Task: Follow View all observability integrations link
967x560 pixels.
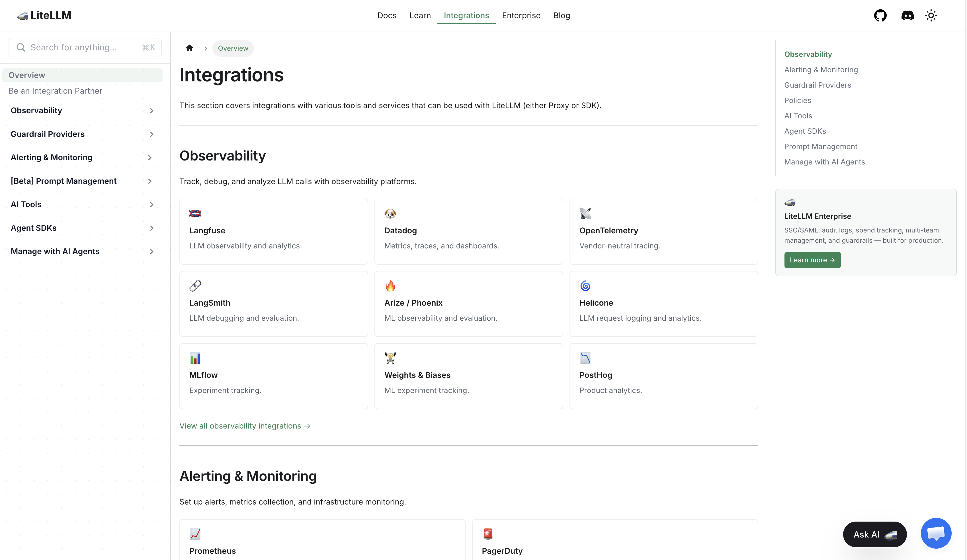Action: pyautogui.click(x=245, y=426)
